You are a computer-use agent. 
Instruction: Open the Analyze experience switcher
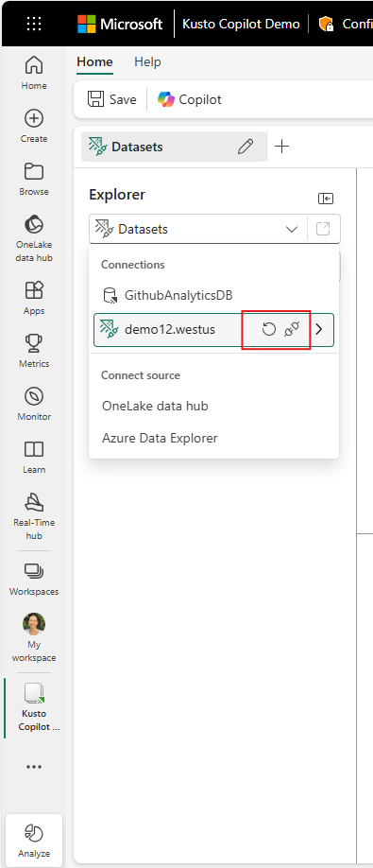(x=34, y=840)
